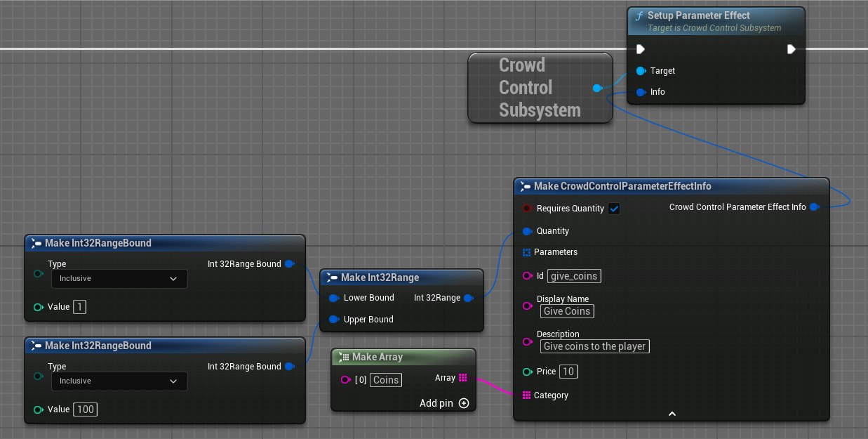Click the Value field showing 100
Screen dimensions: 868x439
pos(85,409)
